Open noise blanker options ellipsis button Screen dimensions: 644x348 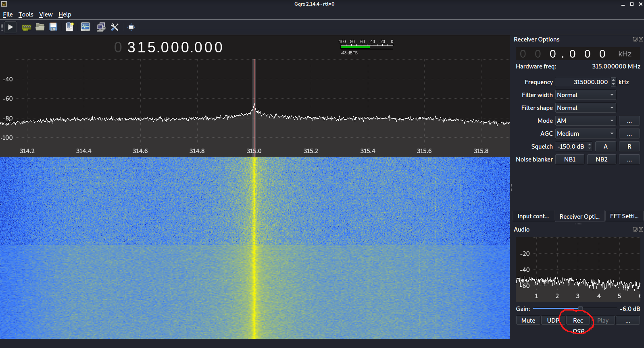[x=629, y=159]
